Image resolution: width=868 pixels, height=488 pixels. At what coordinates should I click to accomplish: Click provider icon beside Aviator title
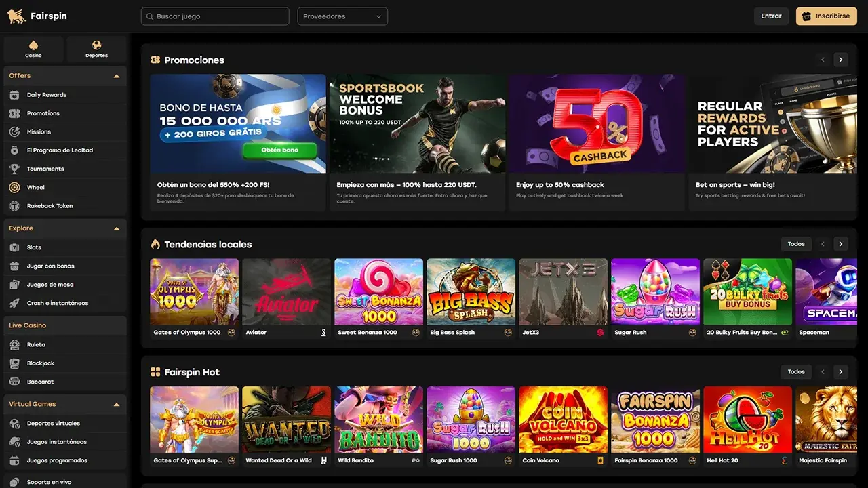323,333
